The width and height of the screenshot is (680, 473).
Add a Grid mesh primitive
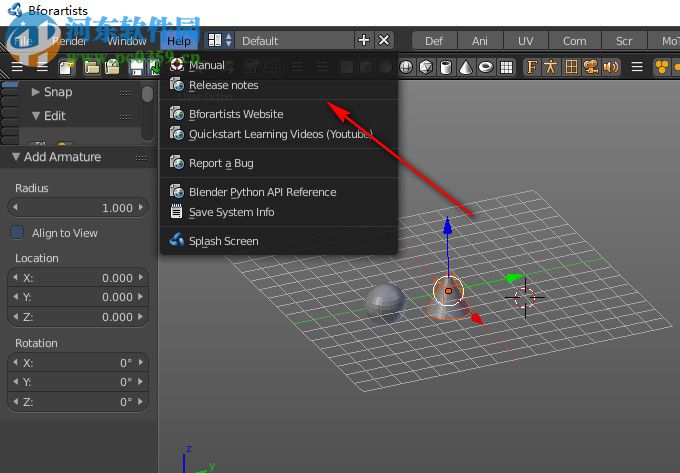[x=506, y=67]
